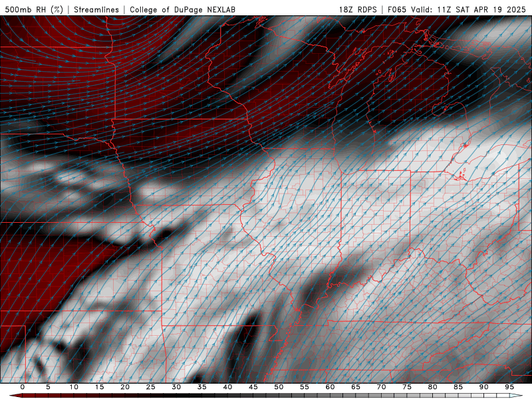The height and width of the screenshot is (399, 532).
Task: Click the colorbar tick label '40'
Action: 227,387
